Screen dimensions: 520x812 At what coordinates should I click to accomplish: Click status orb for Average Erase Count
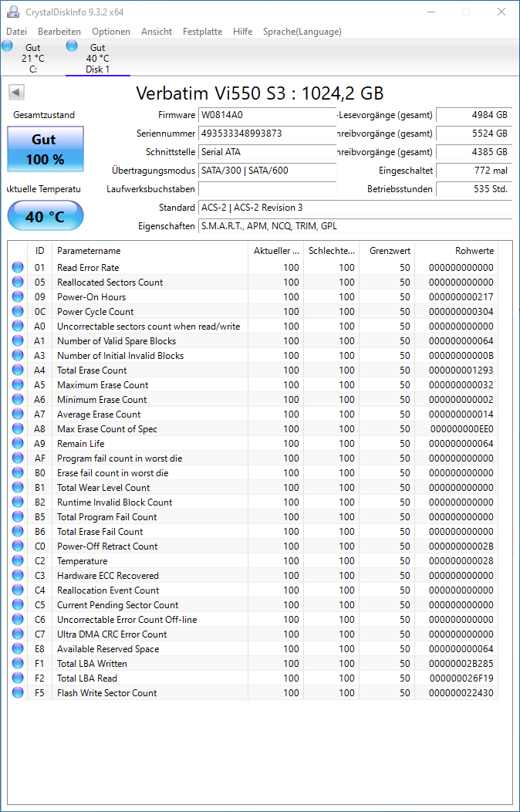tap(18, 414)
